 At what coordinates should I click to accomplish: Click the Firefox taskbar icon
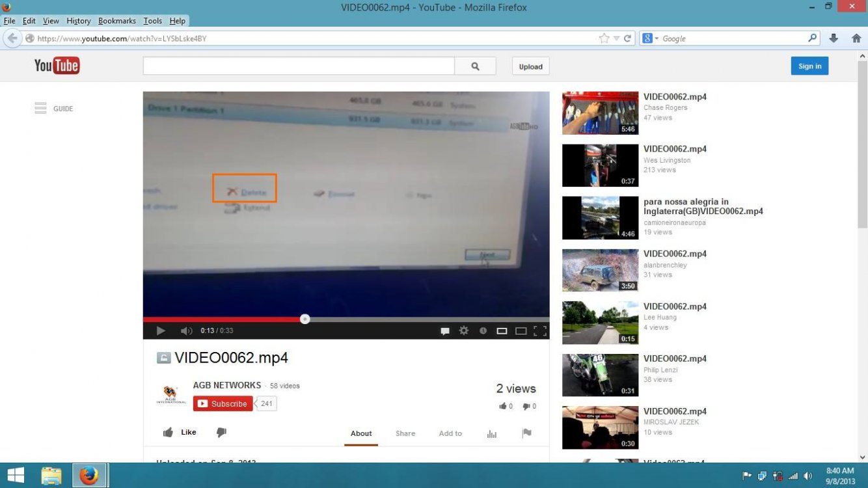click(x=89, y=476)
